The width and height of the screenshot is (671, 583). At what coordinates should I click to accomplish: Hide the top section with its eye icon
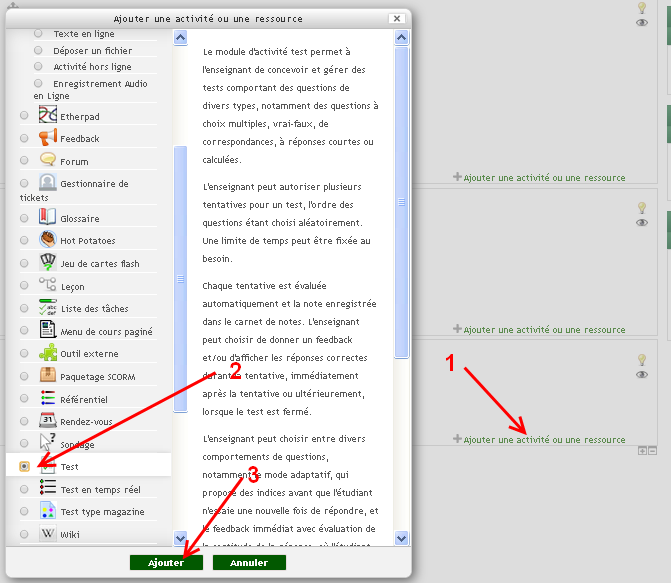click(x=642, y=23)
